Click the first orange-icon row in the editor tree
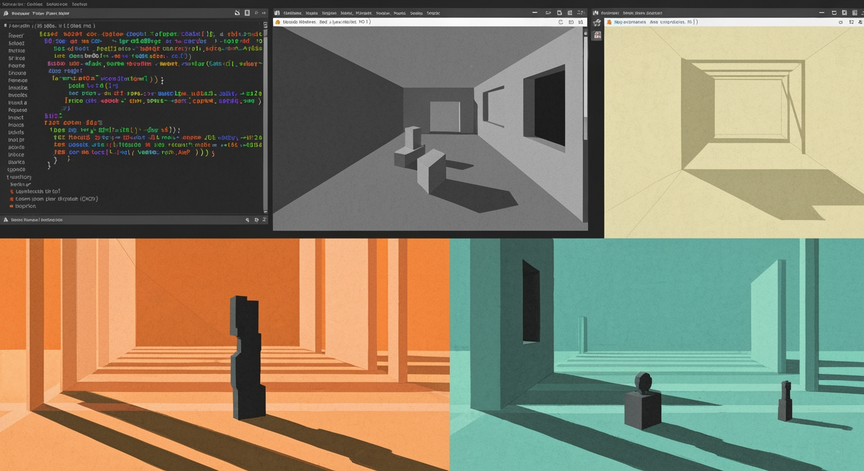 point(35,191)
